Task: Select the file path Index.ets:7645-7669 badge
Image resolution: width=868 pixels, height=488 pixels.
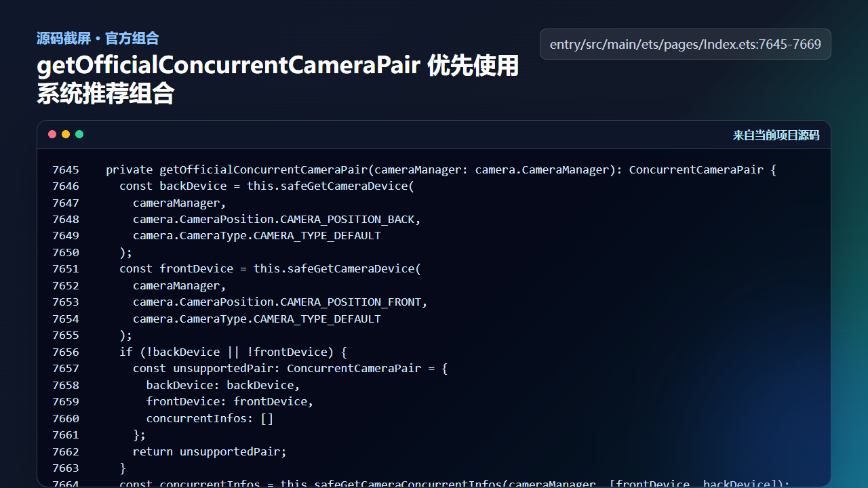Action: pos(686,44)
